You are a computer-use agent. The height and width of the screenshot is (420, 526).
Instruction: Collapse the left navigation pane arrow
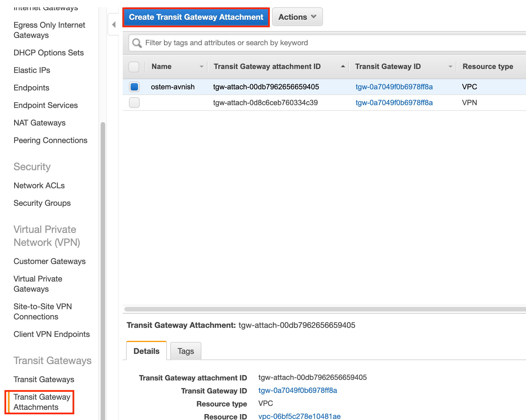click(x=114, y=25)
